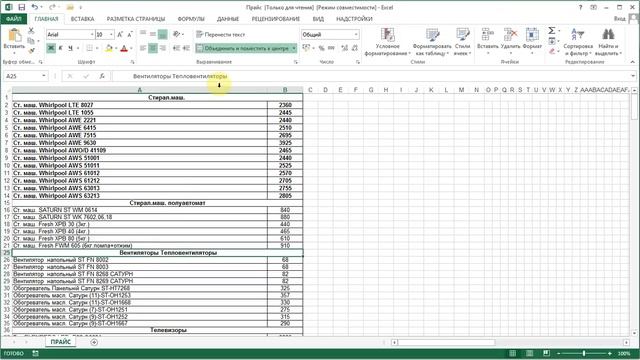Click the Borders icon in font group

click(89, 48)
